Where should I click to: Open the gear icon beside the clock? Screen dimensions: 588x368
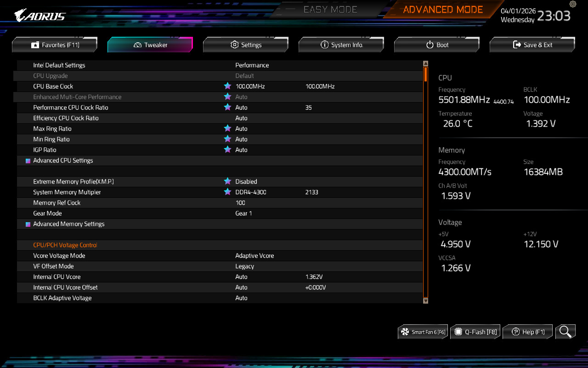572,4
